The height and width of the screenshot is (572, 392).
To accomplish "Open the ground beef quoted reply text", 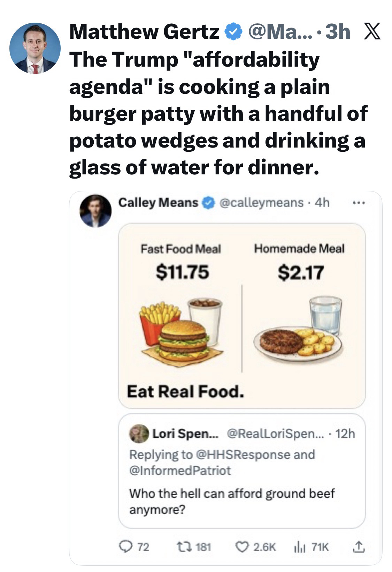I will coord(232,502).
